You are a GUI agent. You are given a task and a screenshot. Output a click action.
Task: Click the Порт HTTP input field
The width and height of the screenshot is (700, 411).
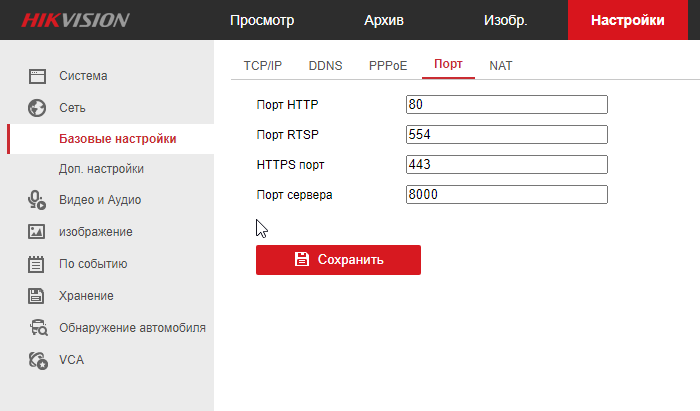507,104
